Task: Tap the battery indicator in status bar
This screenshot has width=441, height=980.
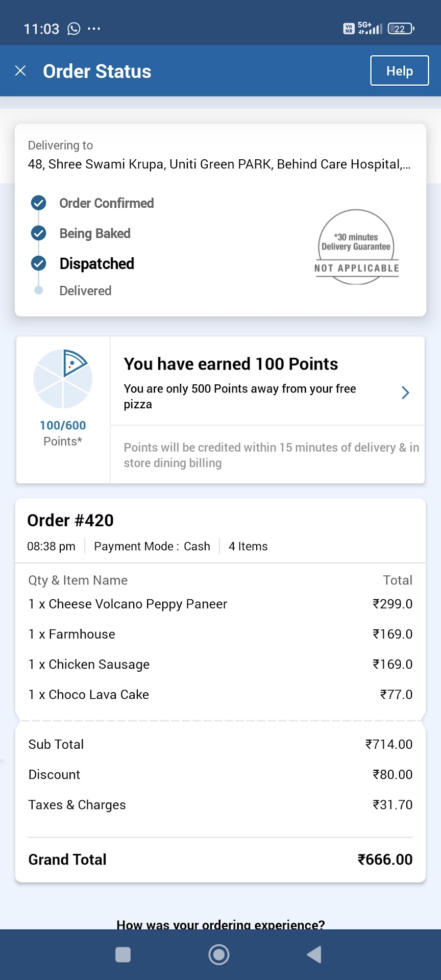Action: pyautogui.click(x=401, y=29)
